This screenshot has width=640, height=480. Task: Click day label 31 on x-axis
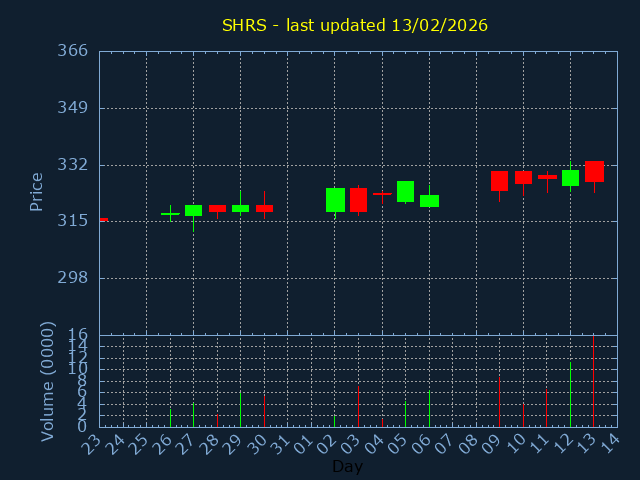click(280, 444)
